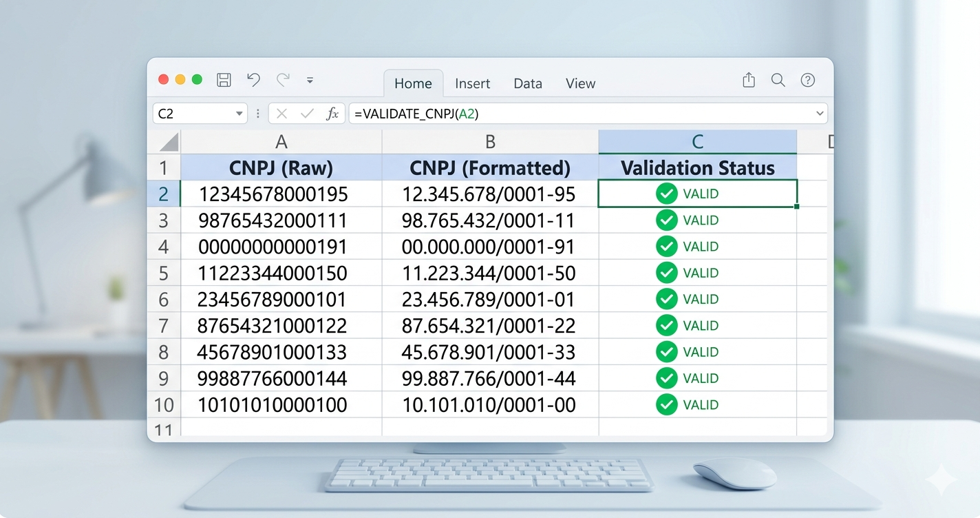Switch to the Insert tab

point(473,83)
